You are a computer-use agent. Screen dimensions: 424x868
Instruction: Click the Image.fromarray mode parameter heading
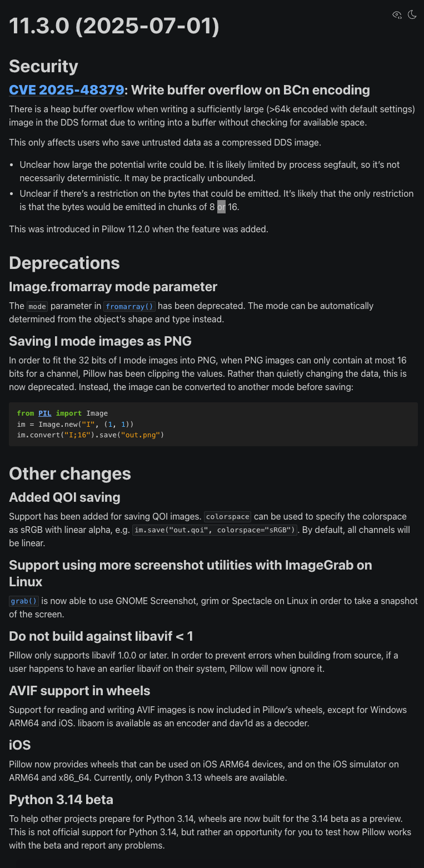[x=113, y=287]
